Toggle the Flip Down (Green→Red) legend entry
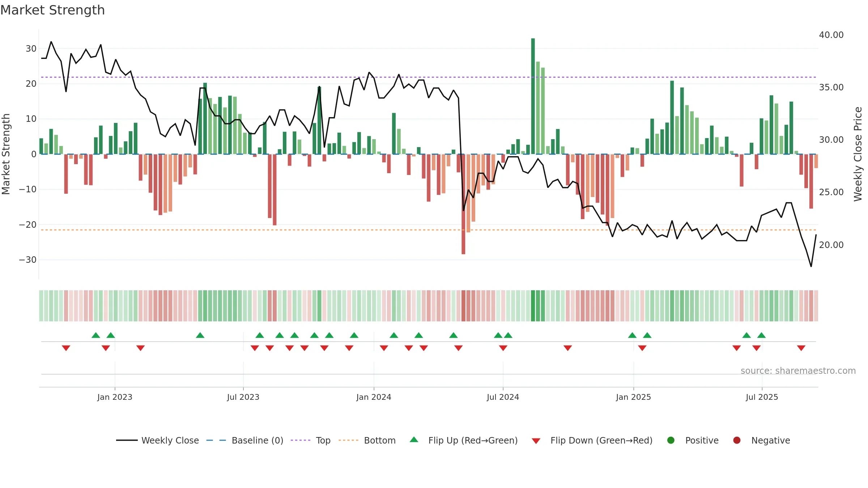This screenshot has height=488, width=868. coord(592,440)
